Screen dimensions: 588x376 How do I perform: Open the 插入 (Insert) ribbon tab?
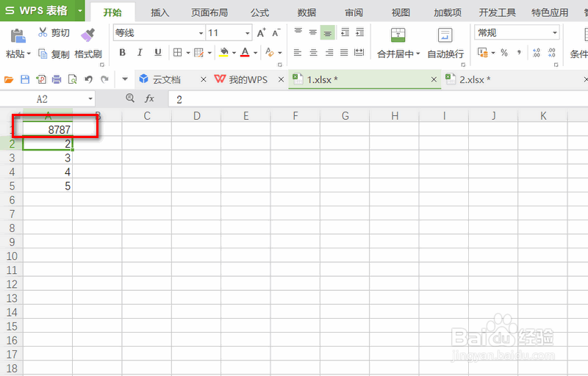(x=160, y=12)
